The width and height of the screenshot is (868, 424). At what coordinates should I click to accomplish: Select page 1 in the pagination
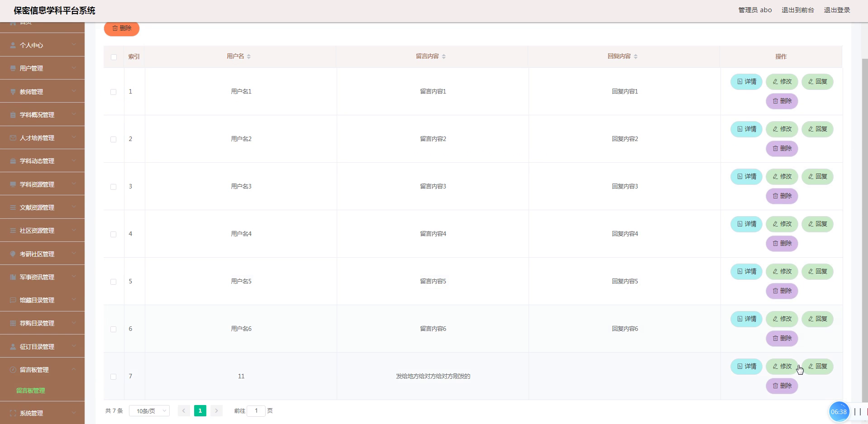(200, 410)
